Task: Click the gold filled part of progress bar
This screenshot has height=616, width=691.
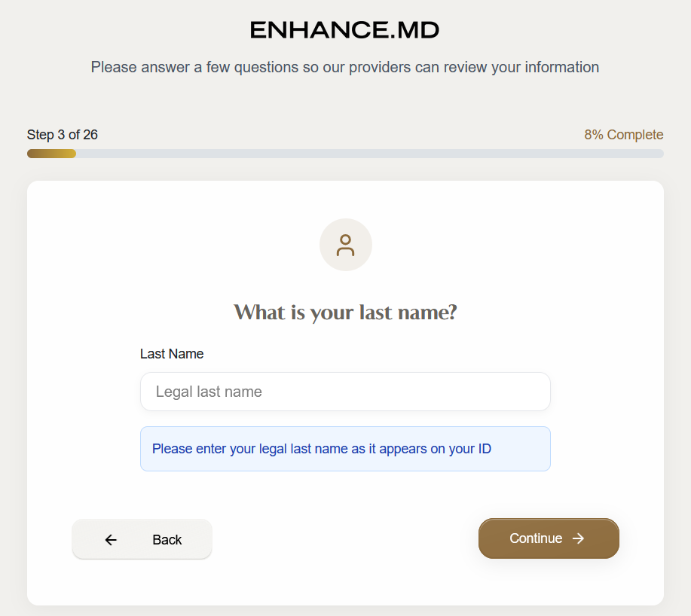Action: (51, 154)
